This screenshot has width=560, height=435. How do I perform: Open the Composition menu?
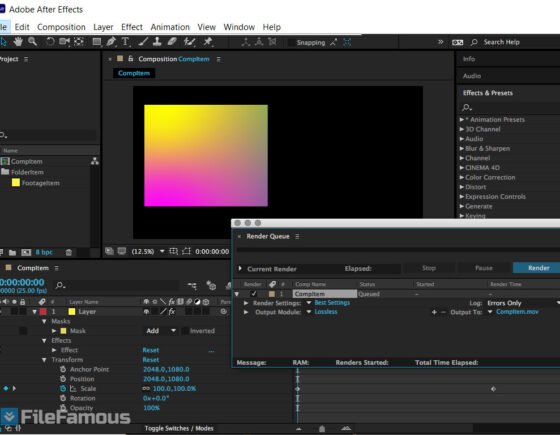tap(61, 27)
